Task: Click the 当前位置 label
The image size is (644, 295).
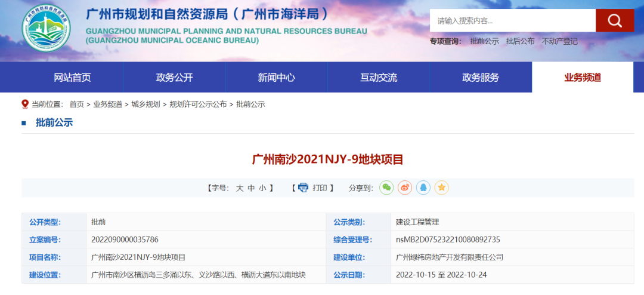Action: (x=47, y=105)
